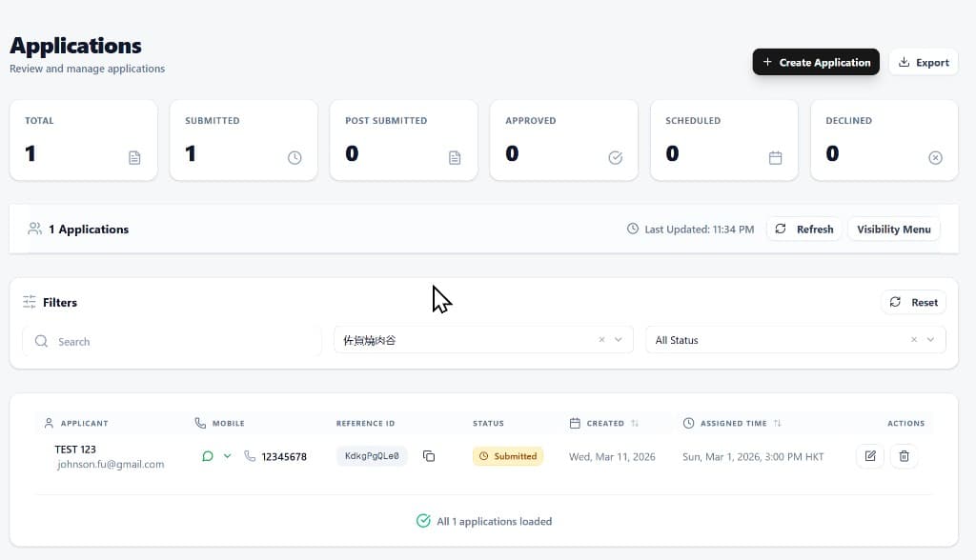
Task: Copy reference ID KdkgPgQLe0
Action: coord(429,456)
